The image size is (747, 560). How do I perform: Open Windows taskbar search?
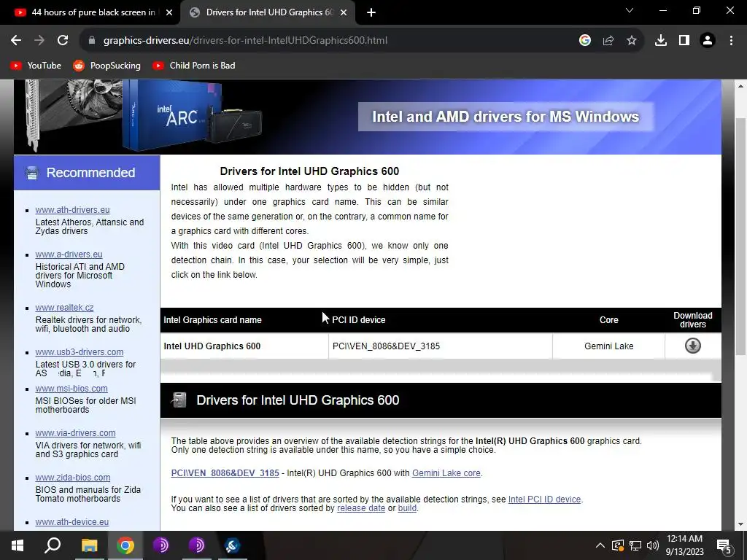[53, 545]
